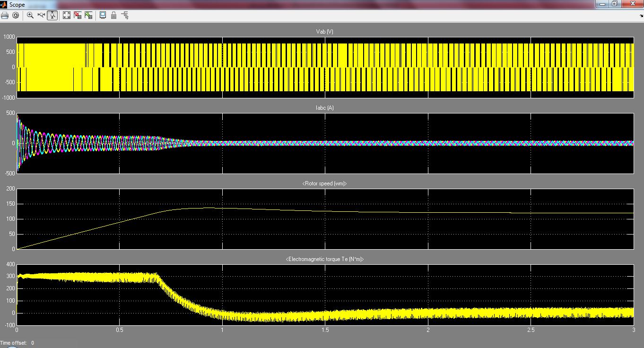Image resolution: width=644 pixels, height=348 pixels.
Task: Click inside the Iabc (A) current plot
Action: [x=325, y=156]
